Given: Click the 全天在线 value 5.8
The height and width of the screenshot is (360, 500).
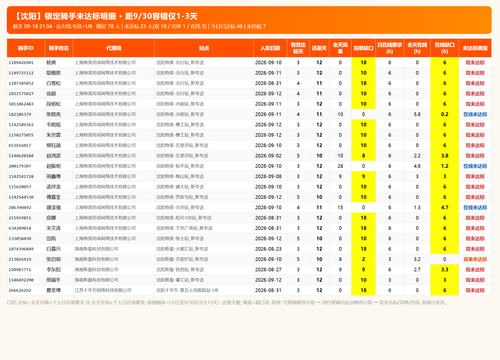Looking at the screenshot, I should (x=417, y=114).
